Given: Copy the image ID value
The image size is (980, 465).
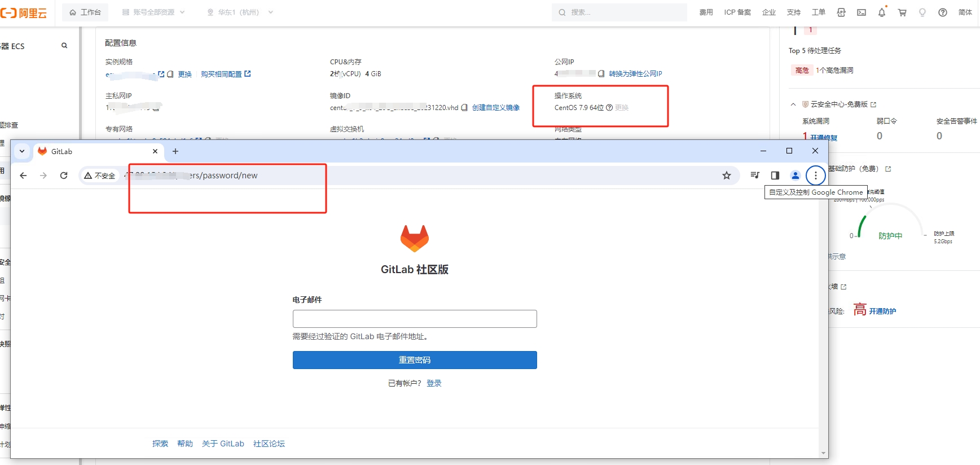Looking at the screenshot, I should (x=464, y=107).
